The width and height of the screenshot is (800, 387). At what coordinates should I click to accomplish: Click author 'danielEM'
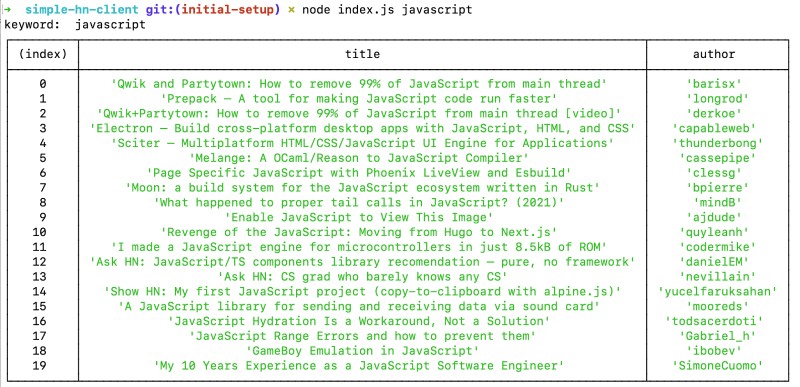click(x=714, y=262)
